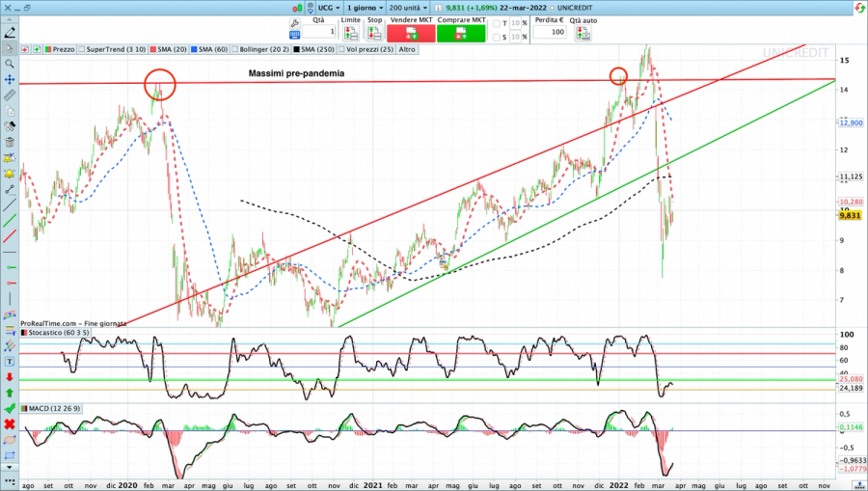
Task: Select the ellipse drawing tool
Action: (x=10, y=440)
